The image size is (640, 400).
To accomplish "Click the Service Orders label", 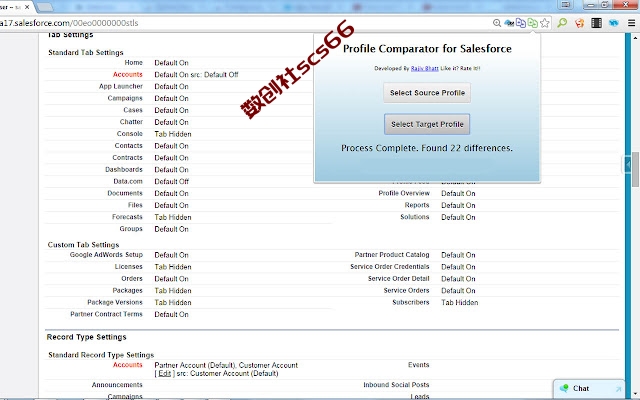I will click(x=407, y=290).
